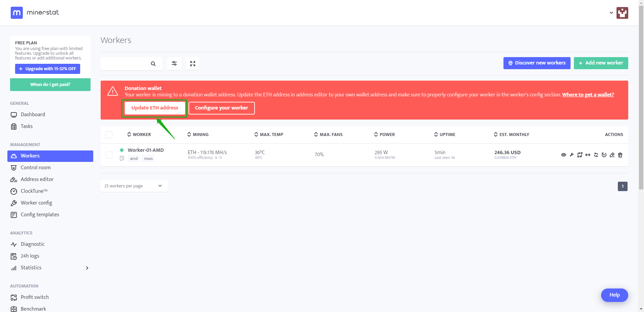Click the Benchmark icon in sidebar
The height and width of the screenshot is (312, 644).
pyautogui.click(x=14, y=309)
